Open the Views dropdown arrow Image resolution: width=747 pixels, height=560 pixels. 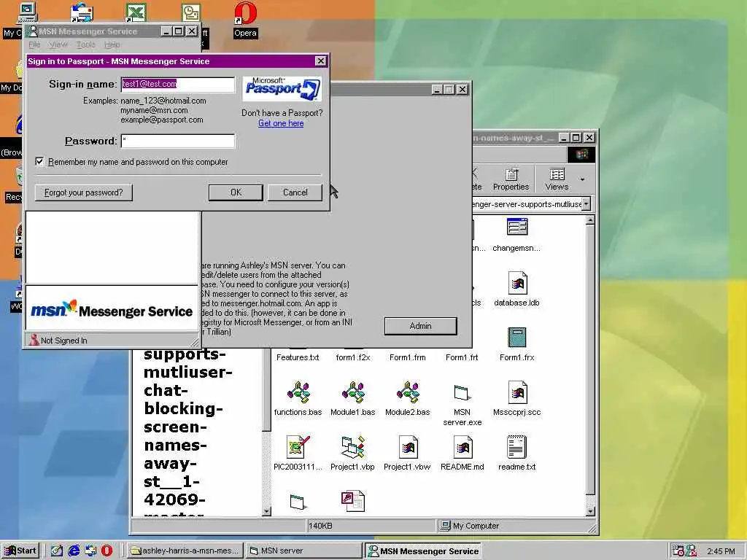(582, 179)
